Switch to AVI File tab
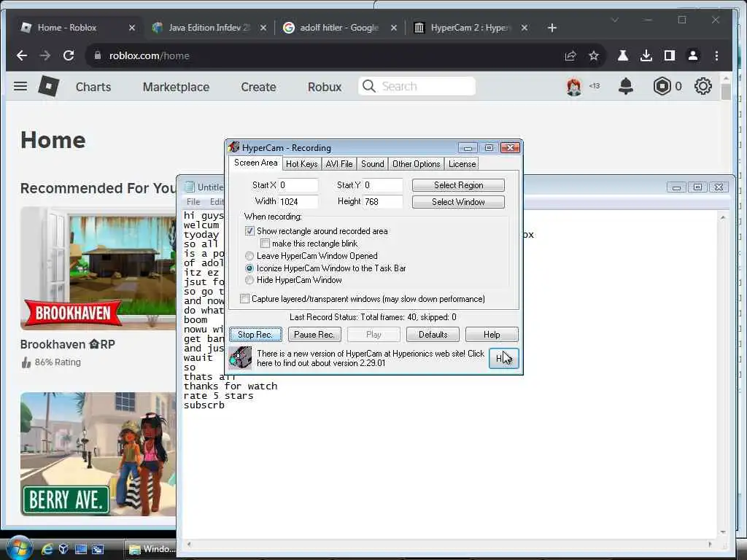The height and width of the screenshot is (560, 747). click(339, 164)
